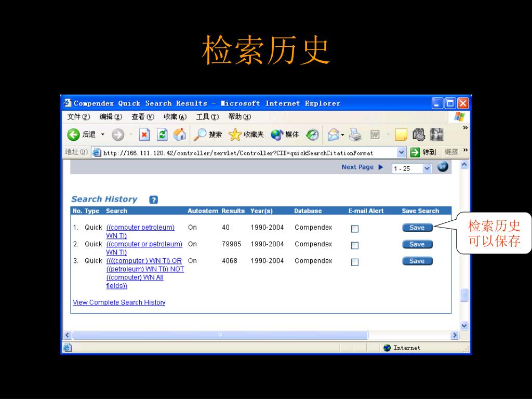532x399 pixels.
Task: Open the search 3 NOT query link
Action: pyautogui.click(x=145, y=273)
